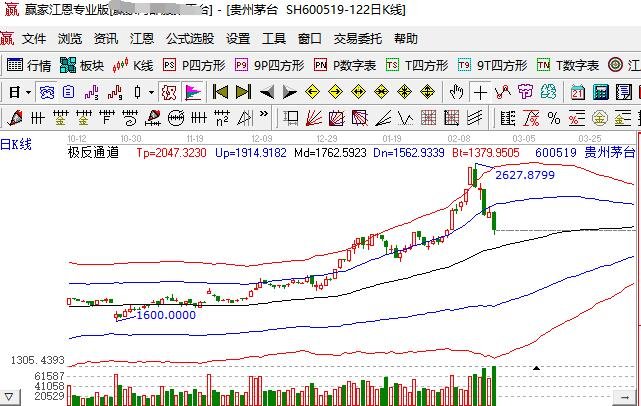
Task: Select the red pencil drawing tool
Action: [x=15, y=118]
